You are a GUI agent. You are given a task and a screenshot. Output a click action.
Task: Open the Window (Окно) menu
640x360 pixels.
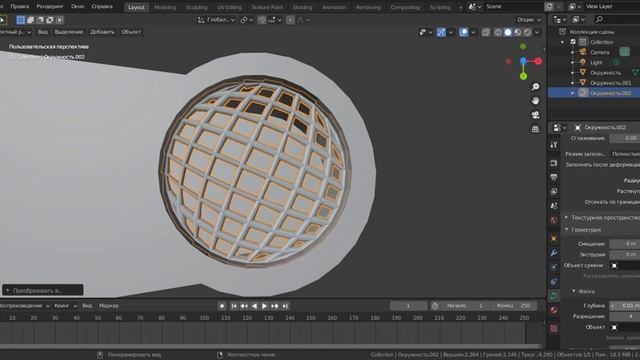tap(77, 7)
